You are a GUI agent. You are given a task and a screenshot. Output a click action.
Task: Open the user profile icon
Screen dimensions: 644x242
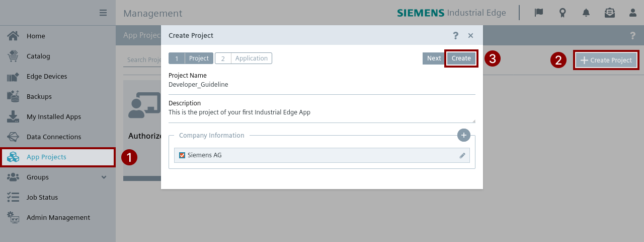pyautogui.click(x=633, y=13)
